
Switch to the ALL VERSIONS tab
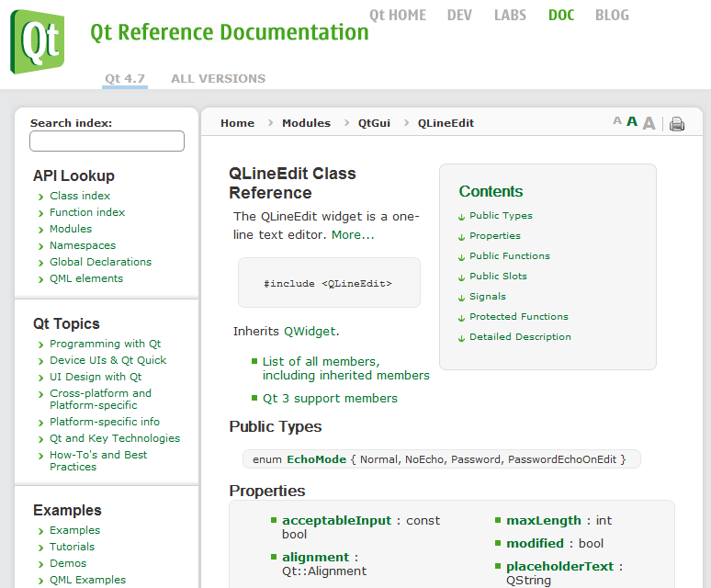218,78
